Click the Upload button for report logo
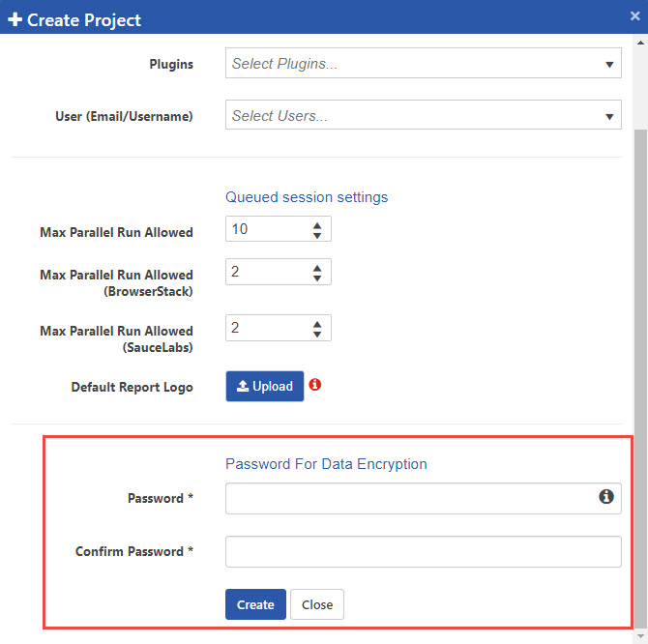The width and height of the screenshot is (648, 644). [x=264, y=386]
